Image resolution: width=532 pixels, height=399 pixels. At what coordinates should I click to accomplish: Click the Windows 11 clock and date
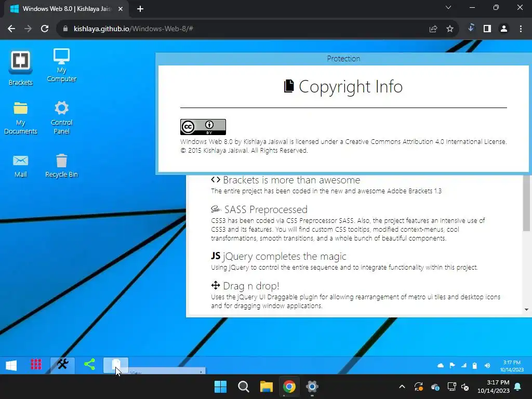pos(494,387)
